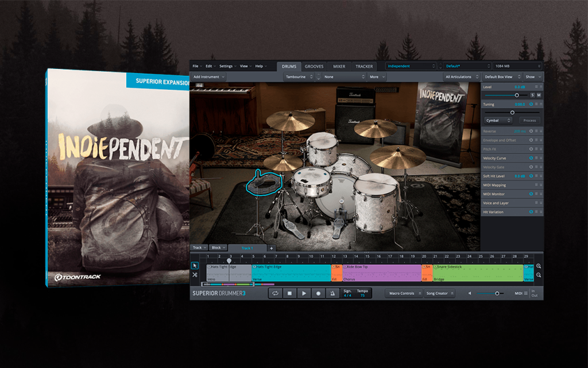Zoom out on the song track
The image size is (588, 368).
[x=539, y=275]
